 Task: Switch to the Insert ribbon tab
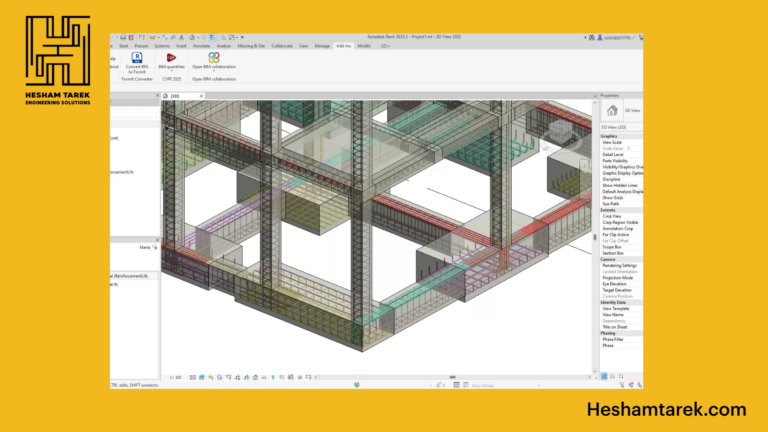[x=181, y=46]
